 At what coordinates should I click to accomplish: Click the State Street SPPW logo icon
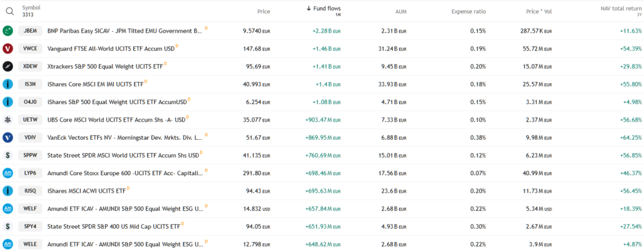coord(8,155)
